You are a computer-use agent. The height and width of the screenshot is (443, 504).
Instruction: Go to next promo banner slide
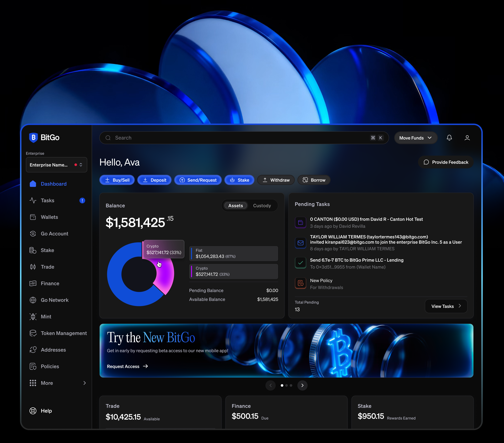tap(302, 385)
